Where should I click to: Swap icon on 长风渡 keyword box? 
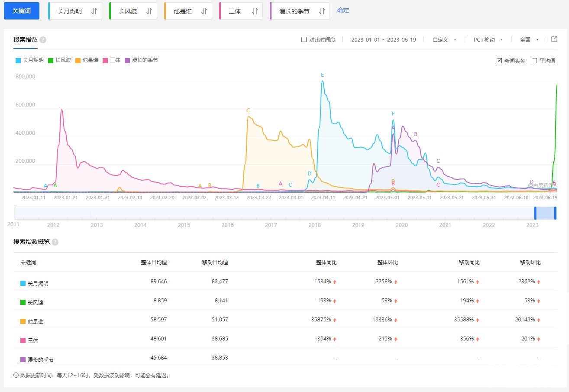point(149,11)
